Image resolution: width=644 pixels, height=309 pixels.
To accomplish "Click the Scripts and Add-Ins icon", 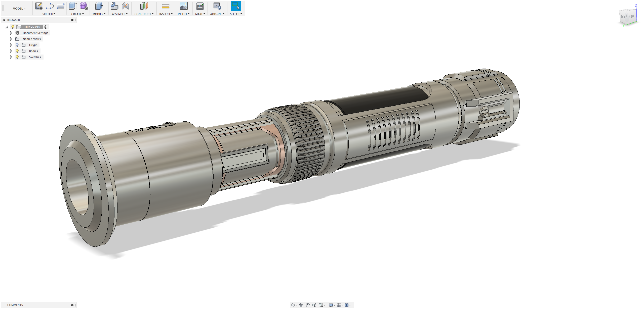I will click(217, 6).
